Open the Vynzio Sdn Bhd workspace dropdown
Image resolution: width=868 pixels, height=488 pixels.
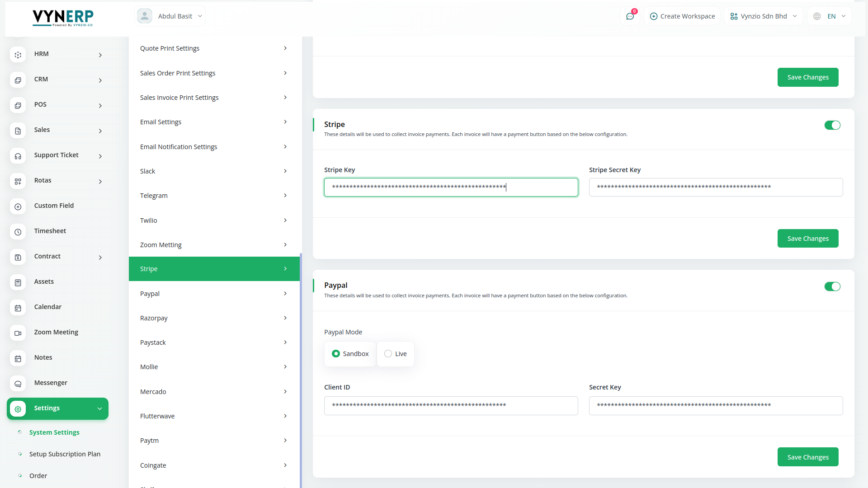pyautogui.click(x=763, y=16)
